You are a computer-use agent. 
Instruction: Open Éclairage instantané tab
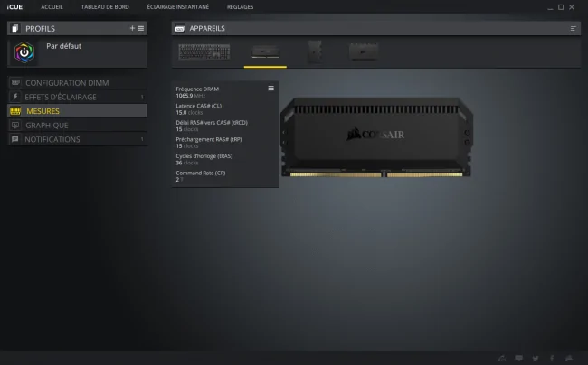click(177, 6)
